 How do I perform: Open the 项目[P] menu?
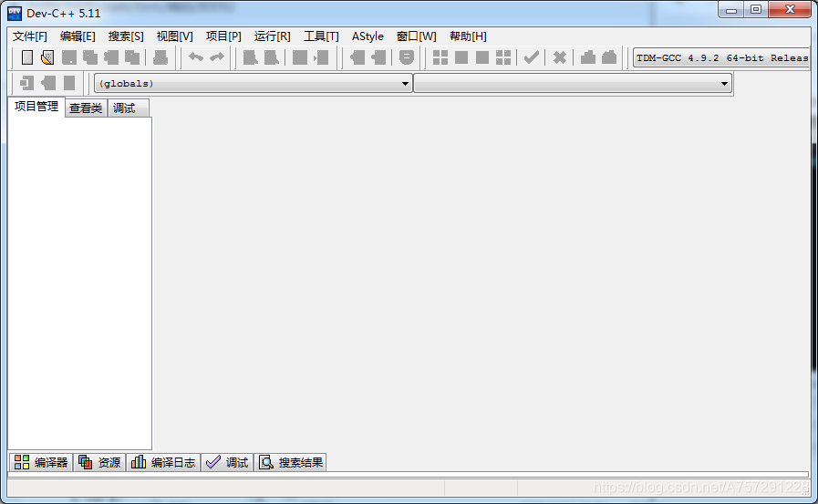point(223,36)
